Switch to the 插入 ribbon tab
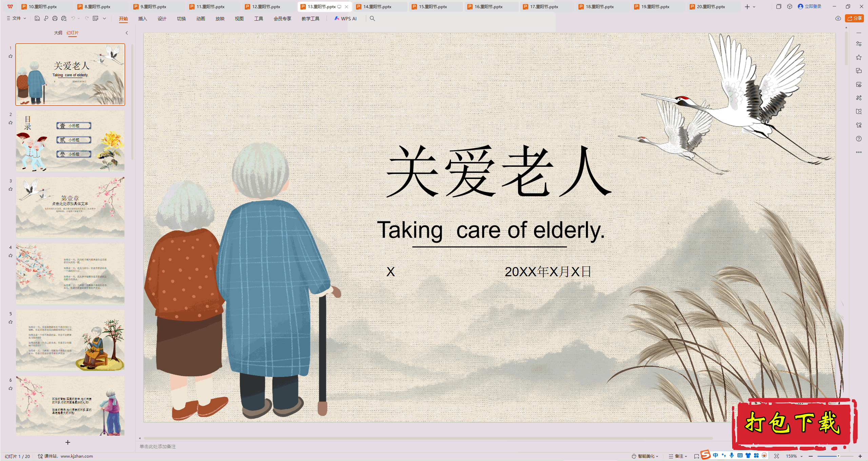Screen dimensions: 868x461 pos(143,19)
